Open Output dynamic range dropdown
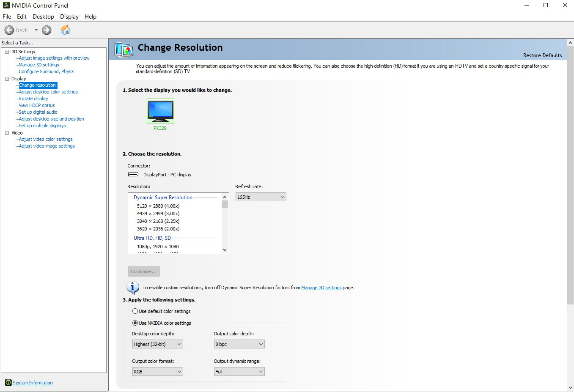Viewport: 574px width, 392px height. pyautogui.click(x=239, y=372)
